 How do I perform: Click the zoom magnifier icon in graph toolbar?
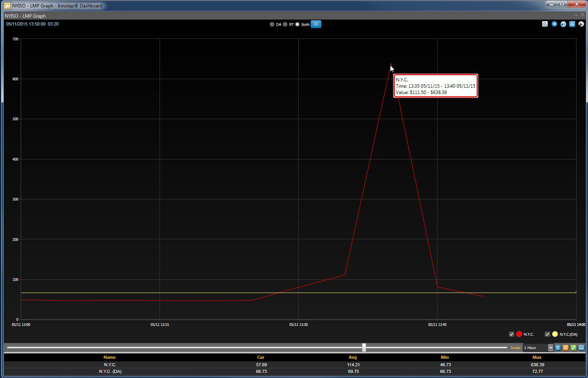pyautogui.click(x=545, y=24)
